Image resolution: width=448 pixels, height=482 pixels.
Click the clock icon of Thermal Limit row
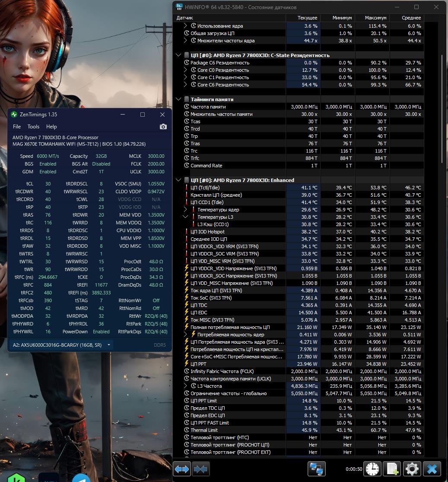tap(186, 430)
